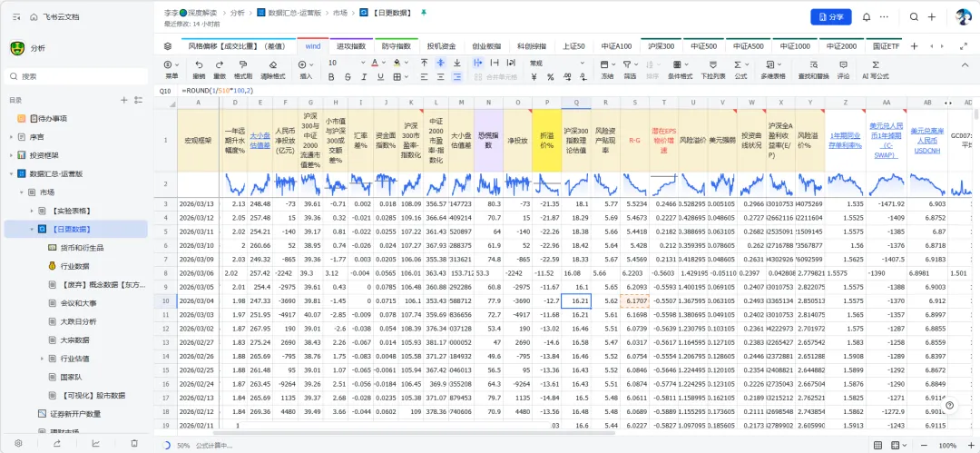
Task: Toggle bold formatting
Action: tap(331, 77)
